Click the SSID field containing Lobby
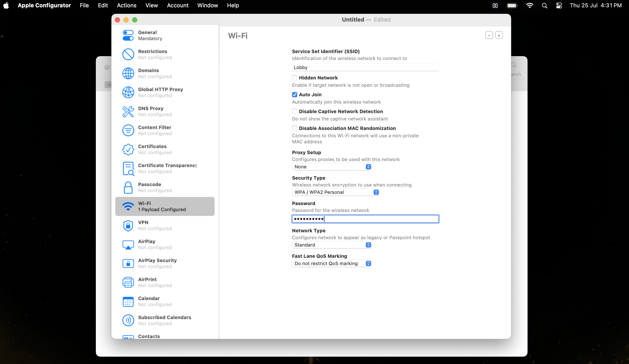Image resolution: width=629 pixels, height=364 pixels. click(365, 67)
